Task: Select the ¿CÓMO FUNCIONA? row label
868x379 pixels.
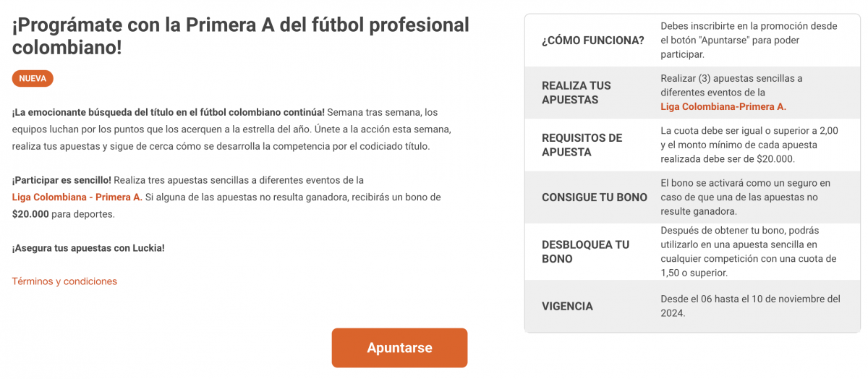Action: (592, 41)
